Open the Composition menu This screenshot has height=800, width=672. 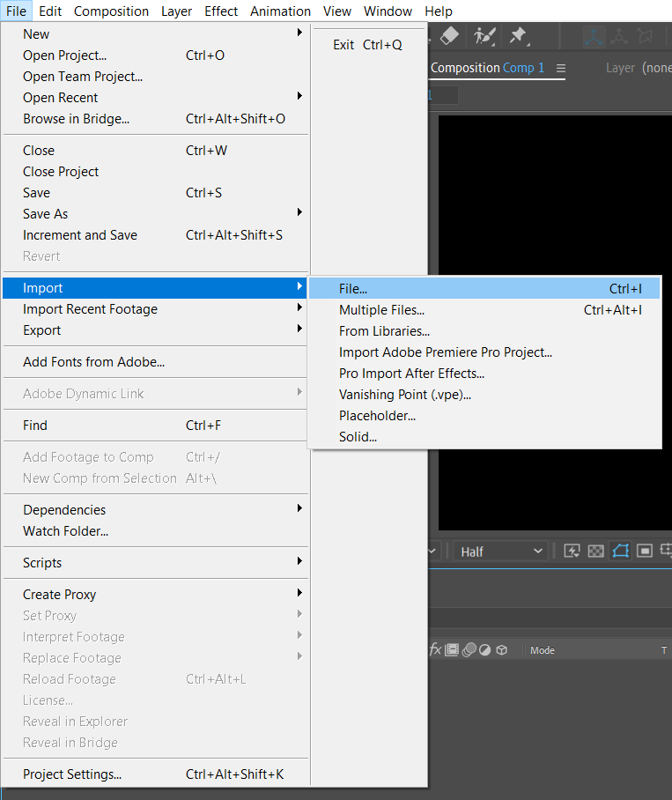[111, 11]
